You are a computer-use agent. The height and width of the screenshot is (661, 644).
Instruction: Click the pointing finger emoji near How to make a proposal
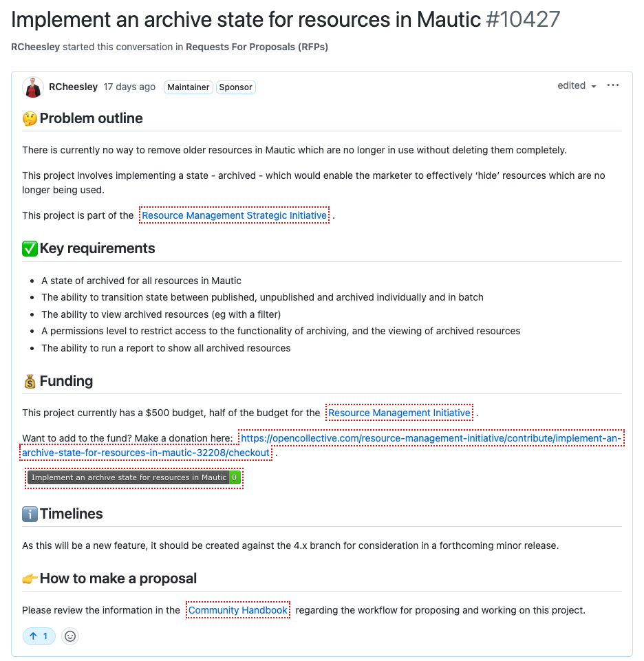(28, 578)
